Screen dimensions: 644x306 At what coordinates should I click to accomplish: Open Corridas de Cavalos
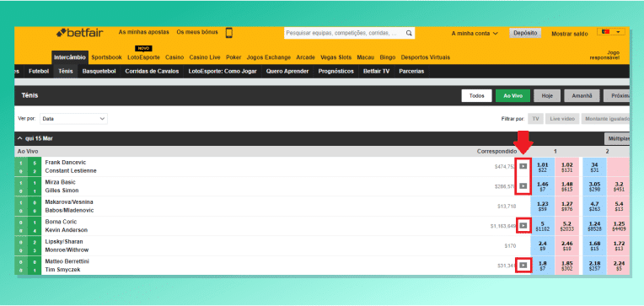pyautogui.click(x=152, y=71)
